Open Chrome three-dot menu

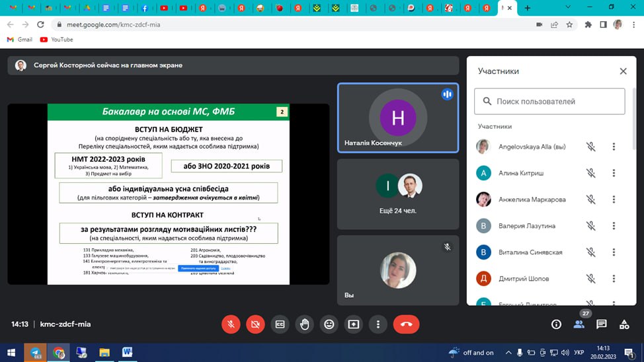coord(633,24)
